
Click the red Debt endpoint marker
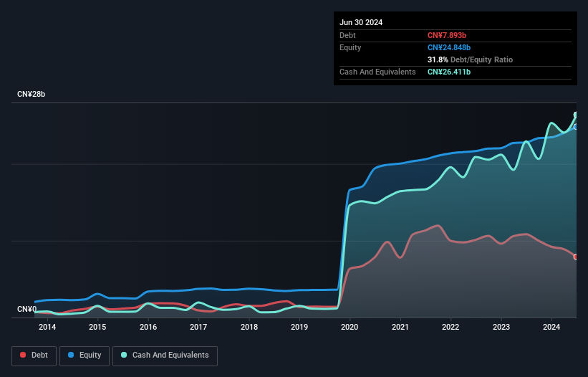576,257
